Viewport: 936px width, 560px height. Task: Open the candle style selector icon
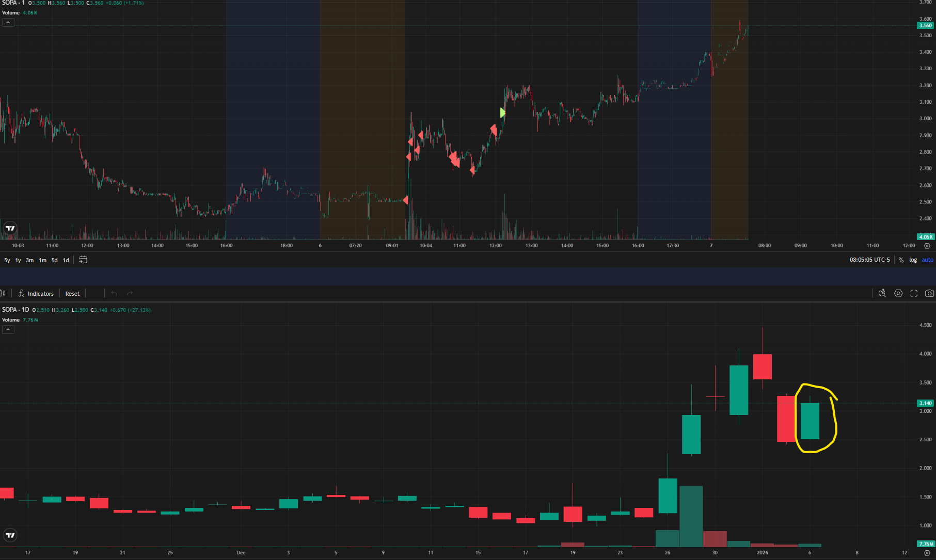[x=4, y=293]
